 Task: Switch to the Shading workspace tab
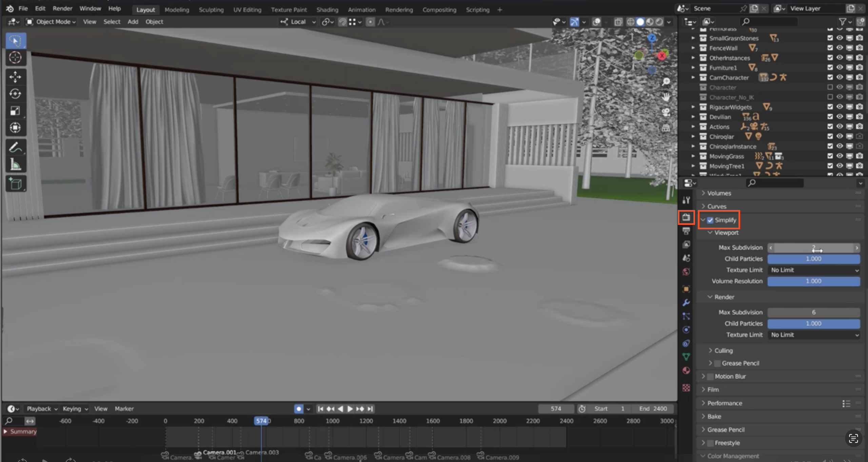[327, 9]
